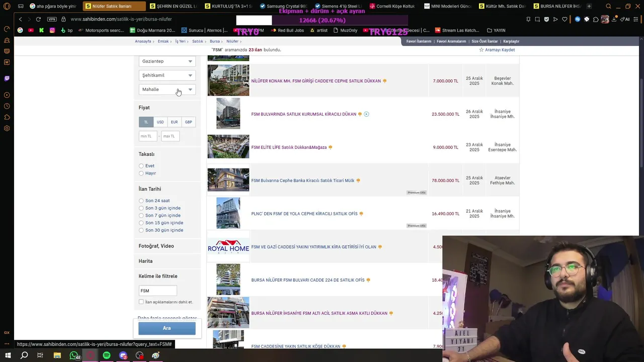This screenshot has height=362, width=644.
Task: Select 'Son 7 gün içinde' date filter
Action: click(x=141, y=215)
